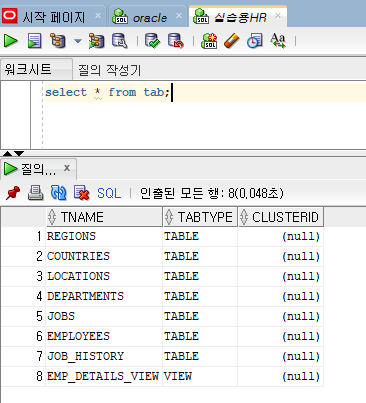Click into the SQL editor line
366x403 pixels.
click(x=205, y=92)
